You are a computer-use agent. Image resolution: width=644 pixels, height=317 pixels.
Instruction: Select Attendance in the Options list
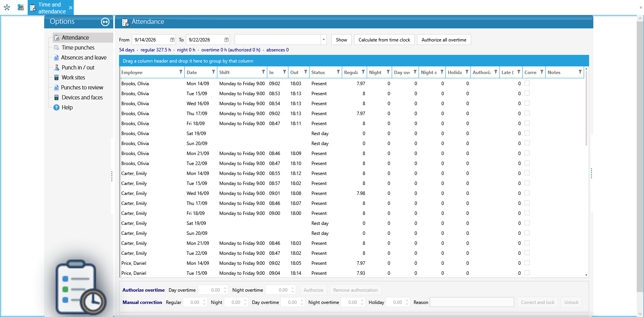coord(83,38)
